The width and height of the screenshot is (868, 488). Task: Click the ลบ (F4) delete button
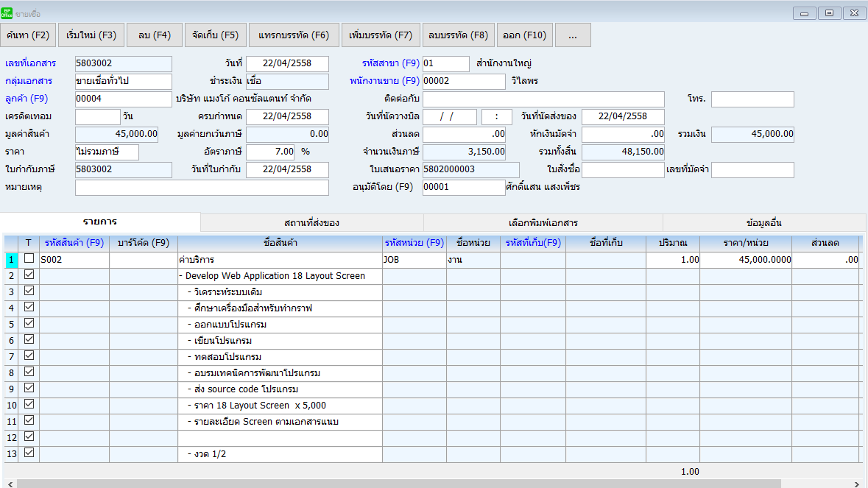(x=155, y=35)
